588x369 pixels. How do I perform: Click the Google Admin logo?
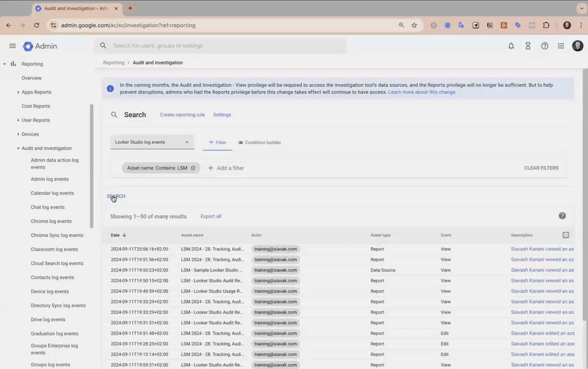[x=40, y=46]
